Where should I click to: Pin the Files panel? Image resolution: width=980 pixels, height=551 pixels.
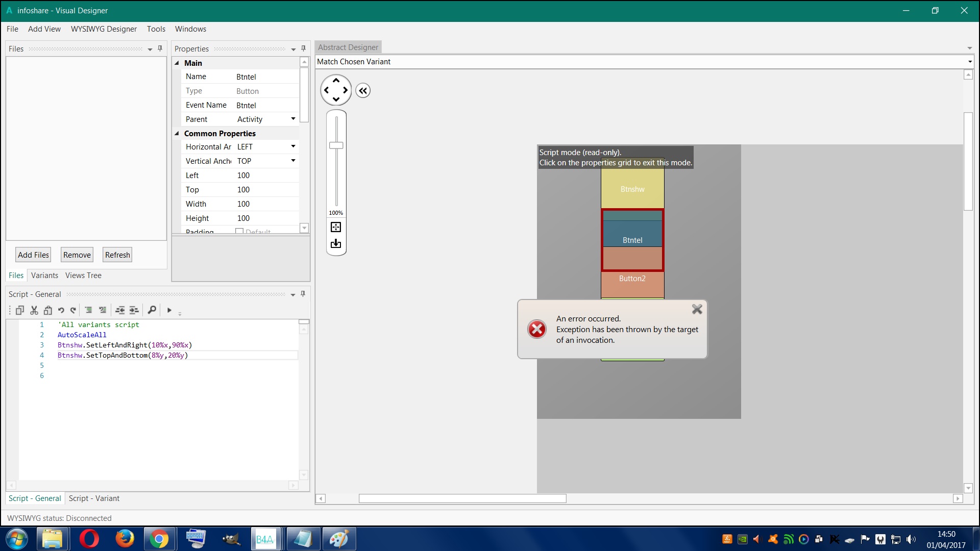coord(160,48)
